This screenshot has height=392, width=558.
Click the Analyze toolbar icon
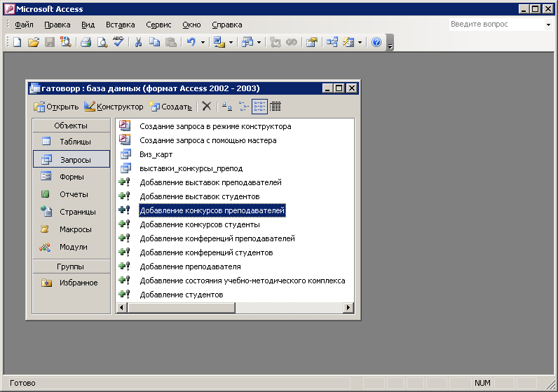coord(247,42)
